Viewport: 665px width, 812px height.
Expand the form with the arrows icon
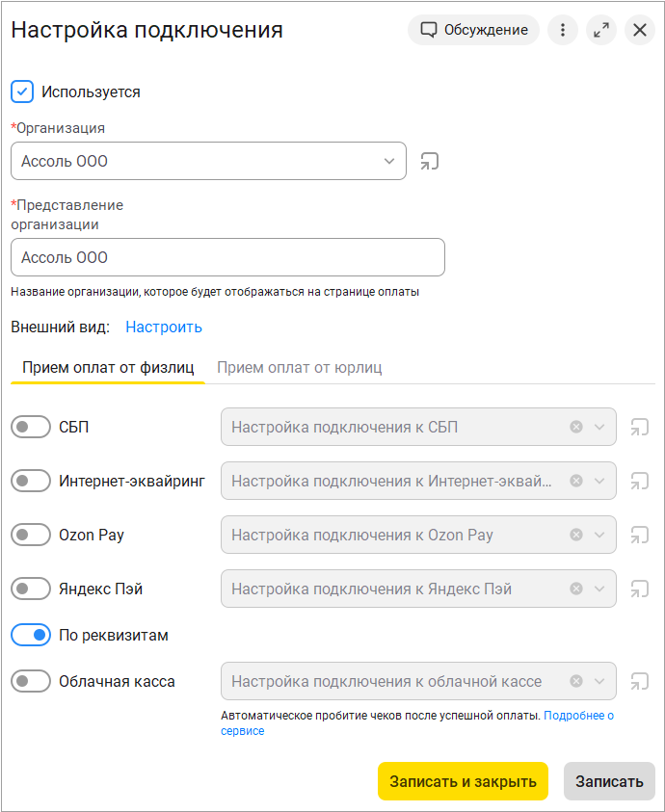pos(601,30)
